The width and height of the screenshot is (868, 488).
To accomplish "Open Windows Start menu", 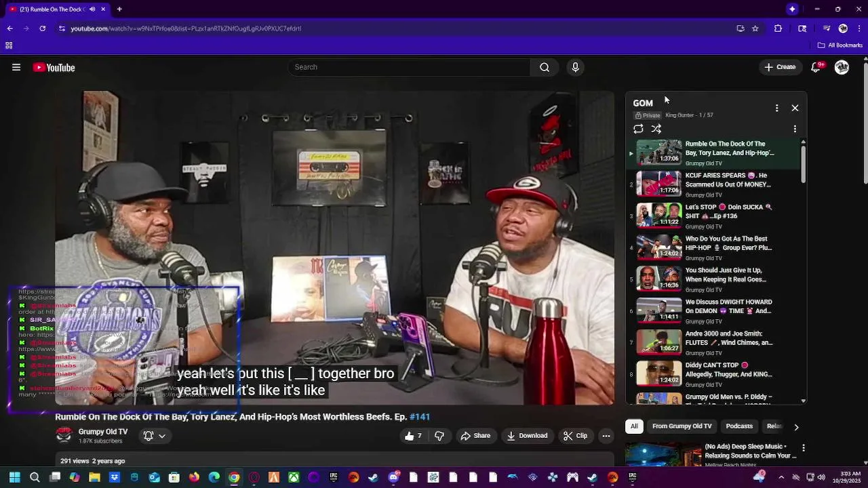I will tap(14, 477).
